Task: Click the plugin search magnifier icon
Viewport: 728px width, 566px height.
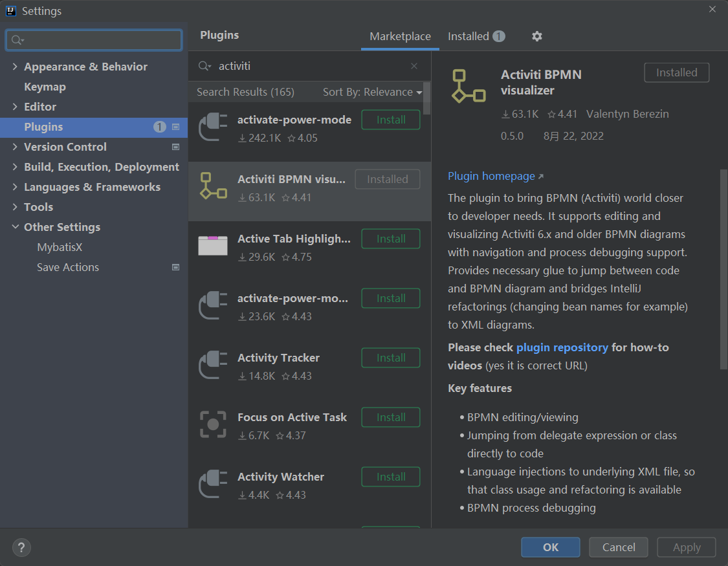Action: 204,66
